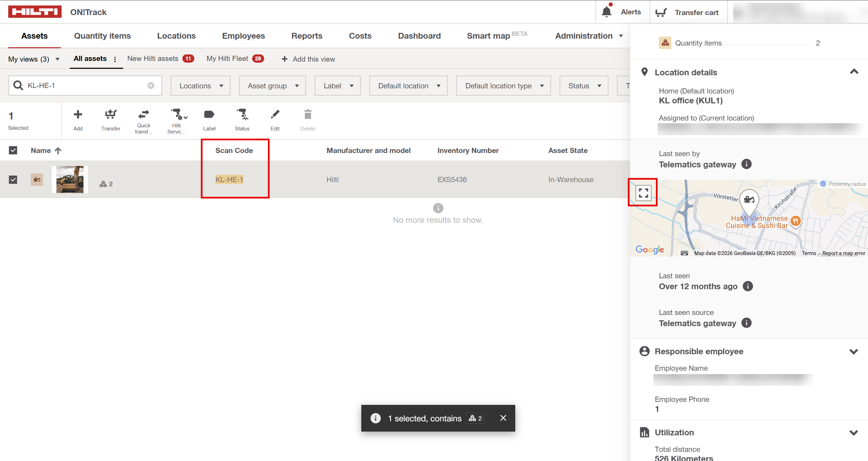868x461 pixels.
Task: Open the Alerts bell icon
Action: tap(607, 12)
